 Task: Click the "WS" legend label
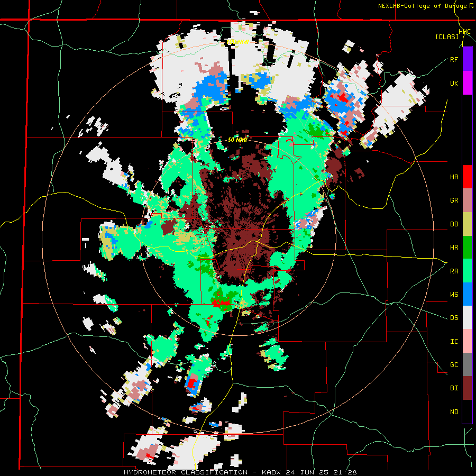(x=454, y=295)
